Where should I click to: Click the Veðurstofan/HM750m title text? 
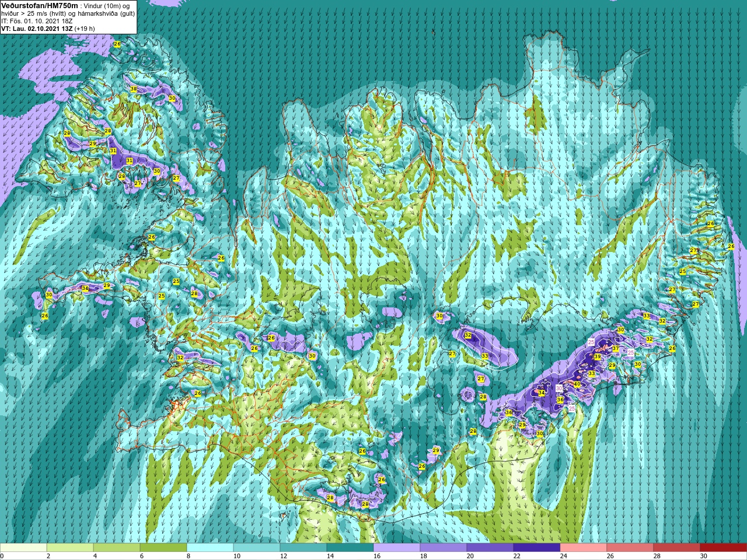[40, 5]
